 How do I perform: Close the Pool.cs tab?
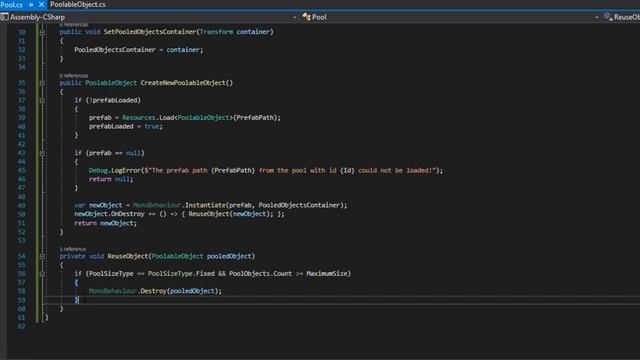pyautogui.click(x=41, y=5)
